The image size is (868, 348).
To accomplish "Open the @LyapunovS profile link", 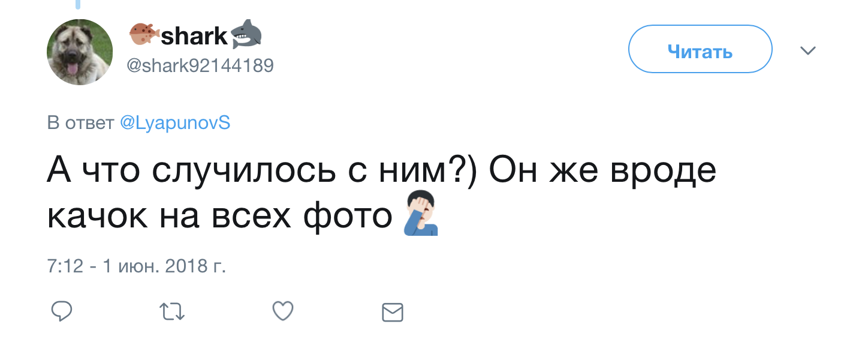I will [175, 123].
